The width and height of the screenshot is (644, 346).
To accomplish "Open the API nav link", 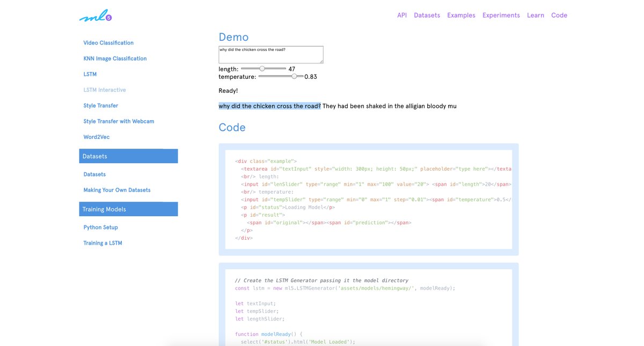I will [x=402, y=16].
